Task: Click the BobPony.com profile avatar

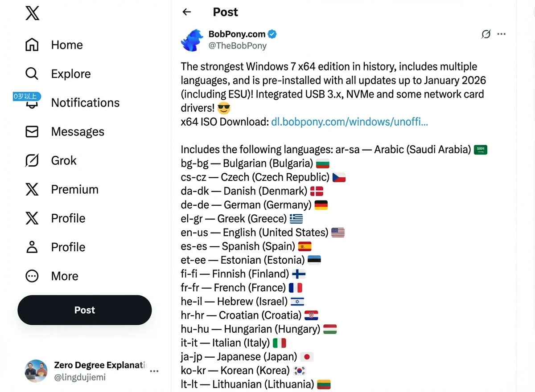Action: coord(192,40)
